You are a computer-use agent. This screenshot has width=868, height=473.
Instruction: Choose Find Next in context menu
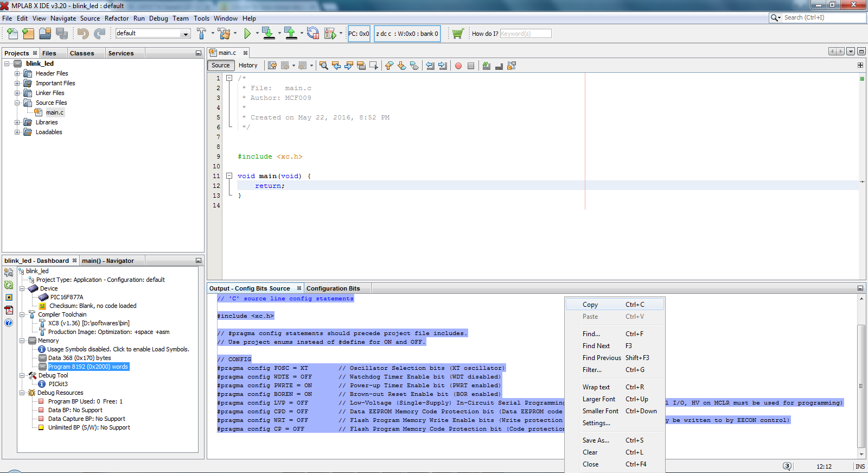coord(615,346)
